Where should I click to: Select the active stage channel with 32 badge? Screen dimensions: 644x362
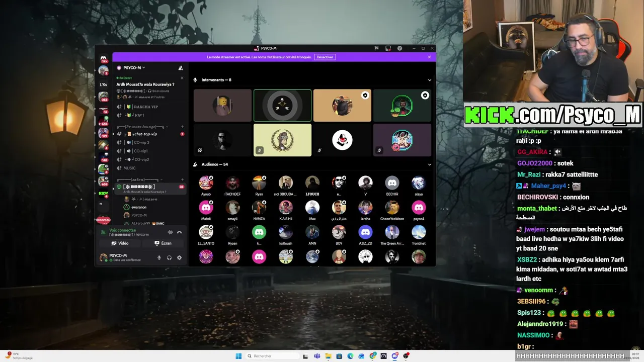150,188
